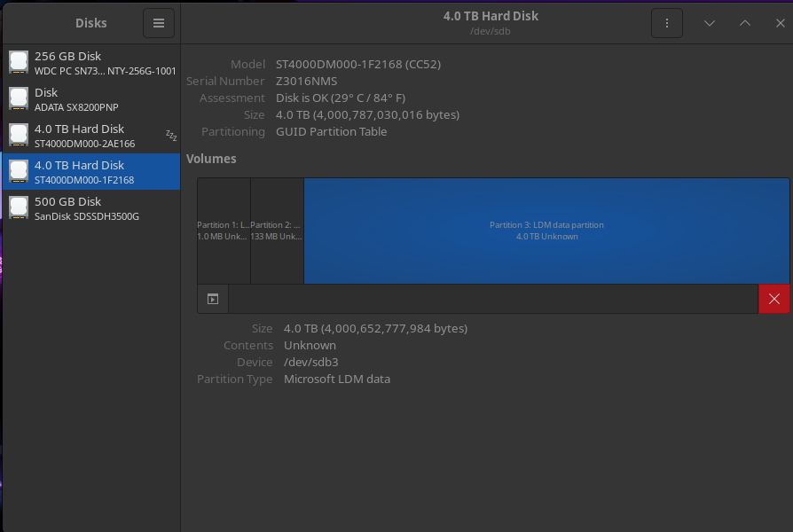Viewport: 793px width, 532px height.
Task: Click the 4.0 TB Hard Disk window title
Action: [491, 16]
